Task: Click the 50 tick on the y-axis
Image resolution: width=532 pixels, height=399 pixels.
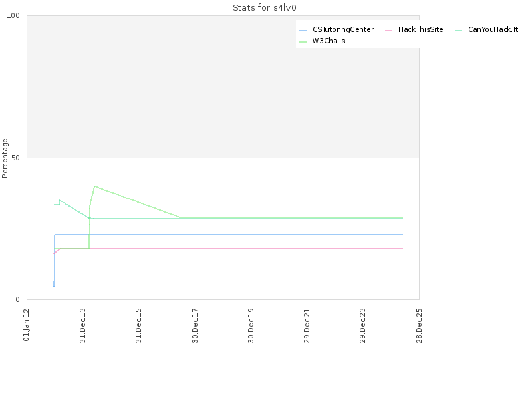Action: coord(18,158)
